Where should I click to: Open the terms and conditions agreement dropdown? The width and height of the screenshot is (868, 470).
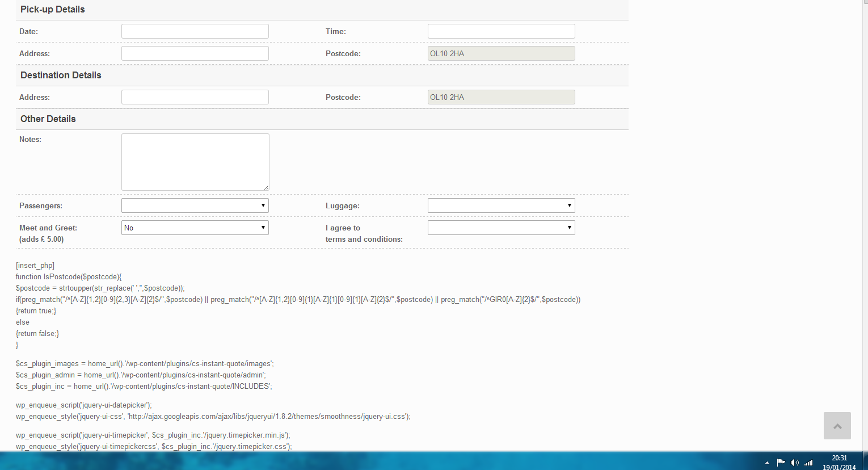coord(502,228)
